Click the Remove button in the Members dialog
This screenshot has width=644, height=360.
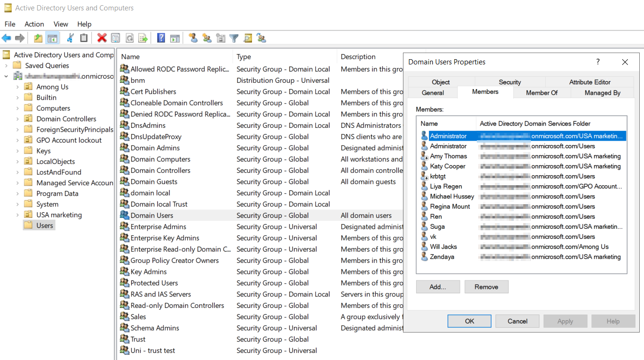point(486,287)
